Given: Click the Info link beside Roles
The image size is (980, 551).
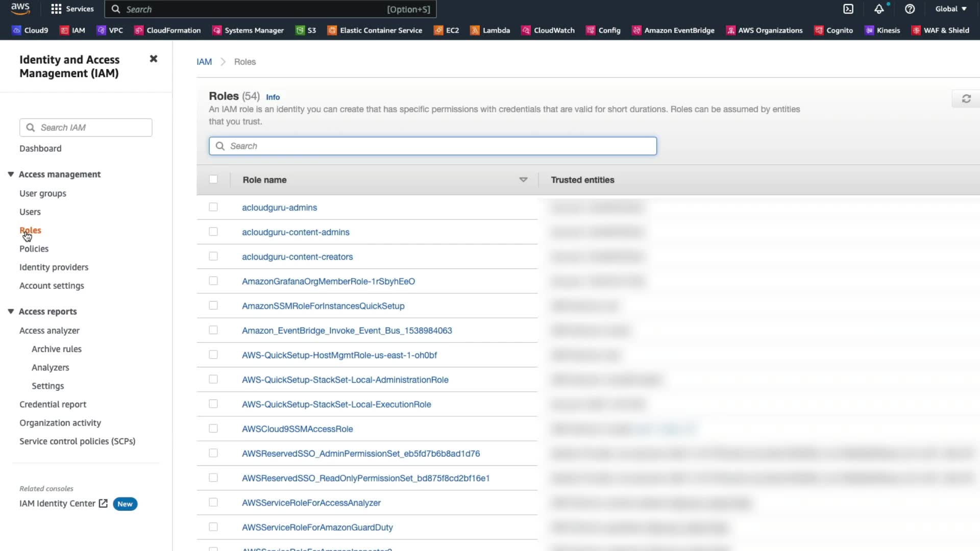Looking at the screenshot, I should pos(273,97).
